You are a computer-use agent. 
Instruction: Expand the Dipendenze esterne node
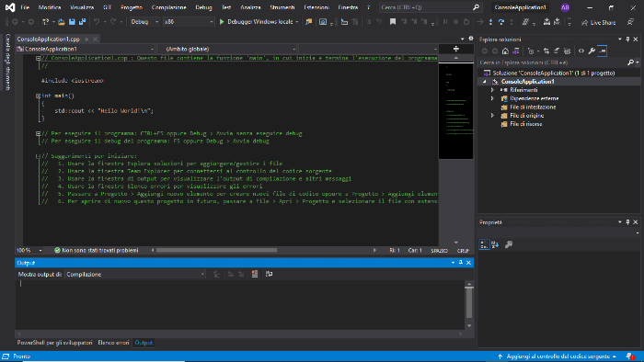(492, 98)
